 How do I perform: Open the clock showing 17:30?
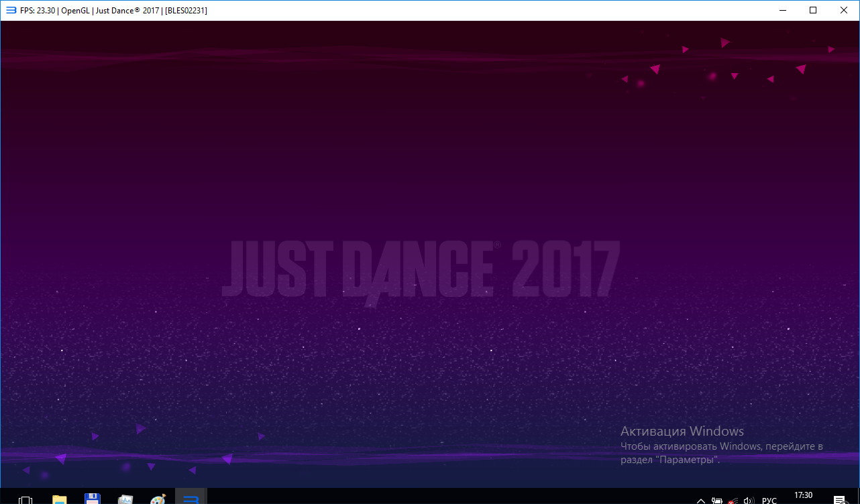pos(803,497)
